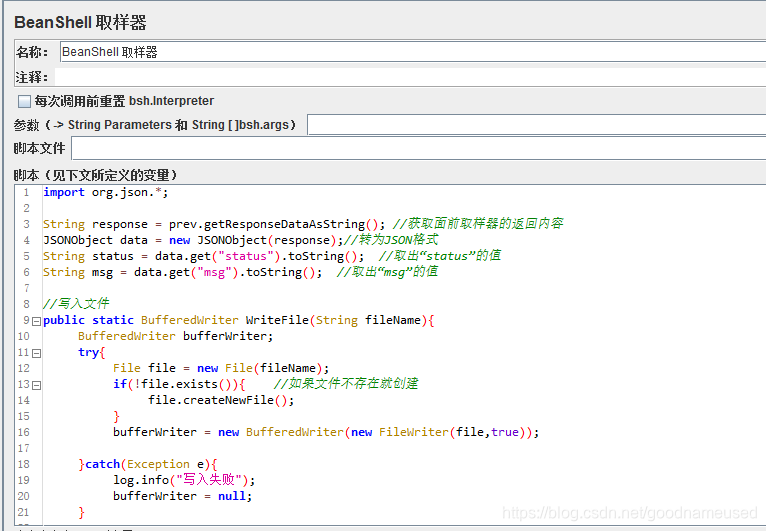Screen dimensions: 766x531
Task: Click line number 7 in the gutter
Action: tap(26, 288)
